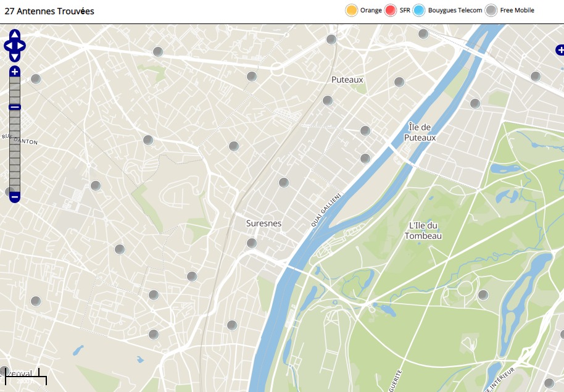This screenshot has height=392, width=564.
Task: Toggle the Free Mobile gray legend circle
Action: tap(491, 10)
